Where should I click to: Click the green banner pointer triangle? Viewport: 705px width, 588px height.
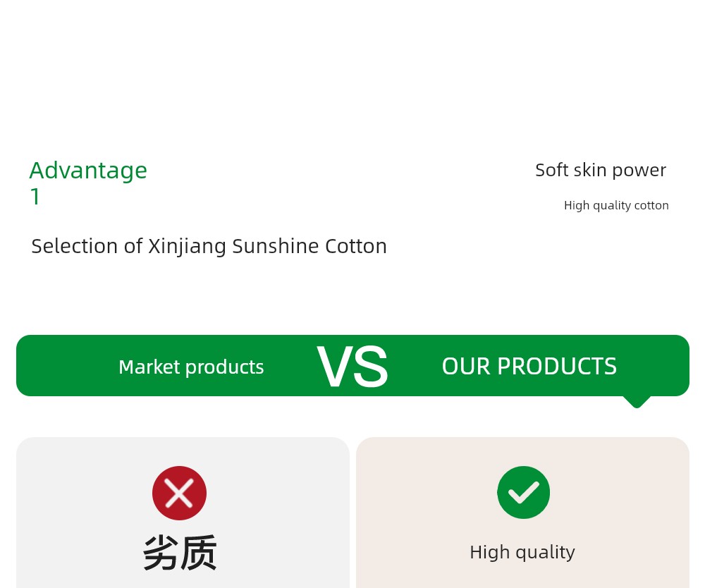pyautogui.click(x=637, y=402)
